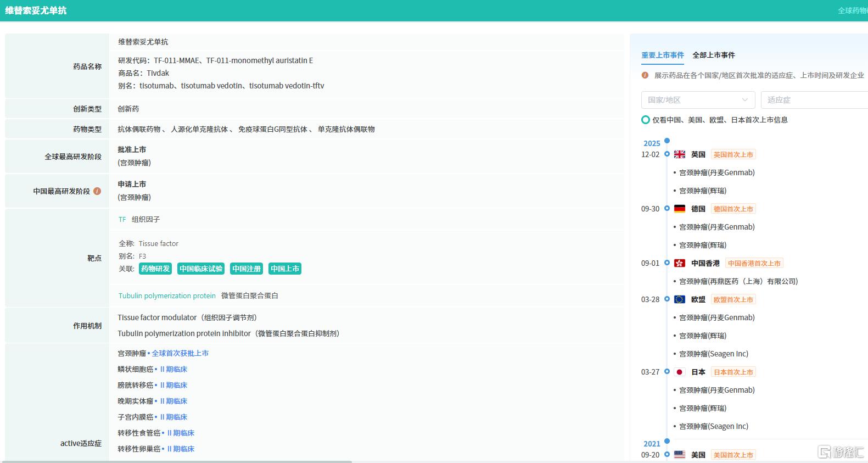The width and height of the screenshot is (868, 463).
Task: Click the 欧盟首次上市 tag
Action: 733,299
